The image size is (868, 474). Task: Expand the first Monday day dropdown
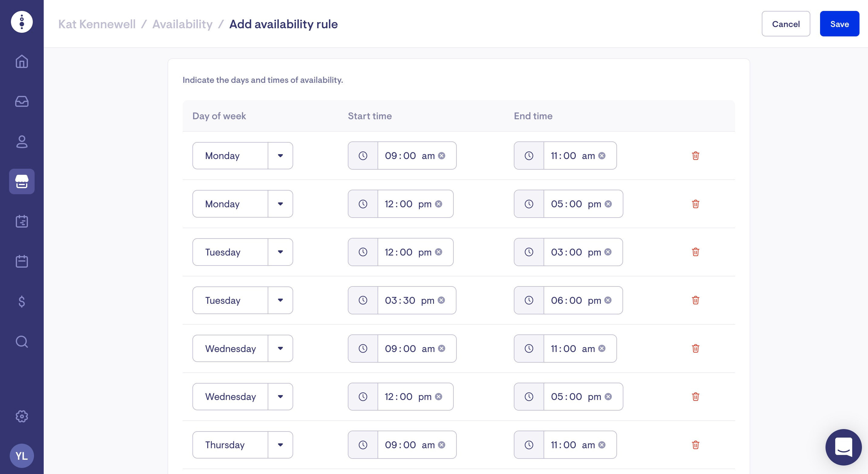tap(280, 156)
